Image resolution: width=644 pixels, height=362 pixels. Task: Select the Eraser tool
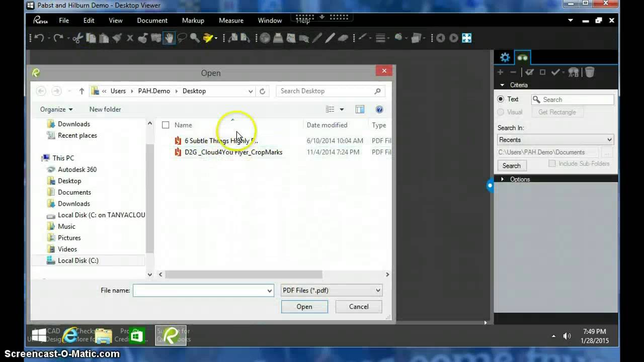pos(343,38)
